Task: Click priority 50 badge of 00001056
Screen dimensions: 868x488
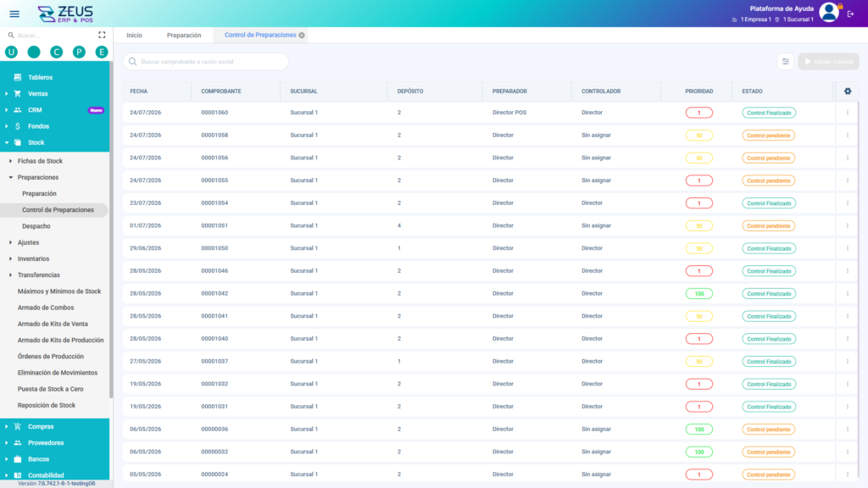Action: 699,158
